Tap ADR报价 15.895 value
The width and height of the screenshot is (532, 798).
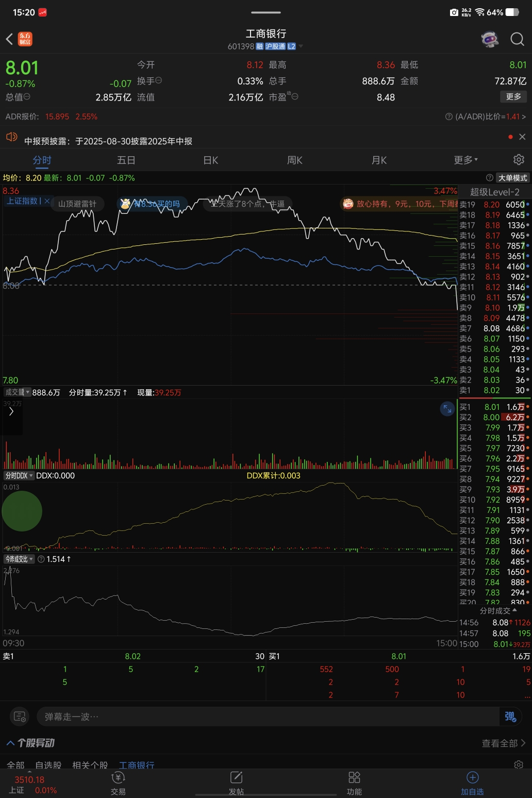tap(57, 117)
